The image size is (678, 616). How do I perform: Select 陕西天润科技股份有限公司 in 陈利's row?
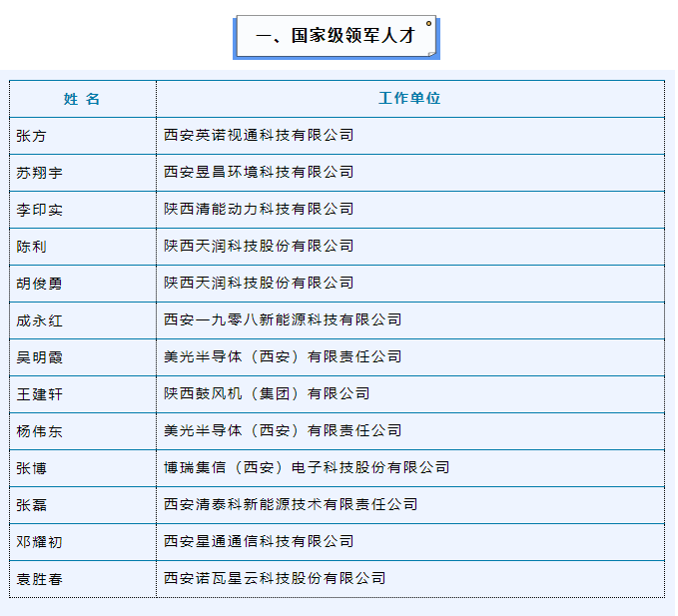[x=259, y=246]
